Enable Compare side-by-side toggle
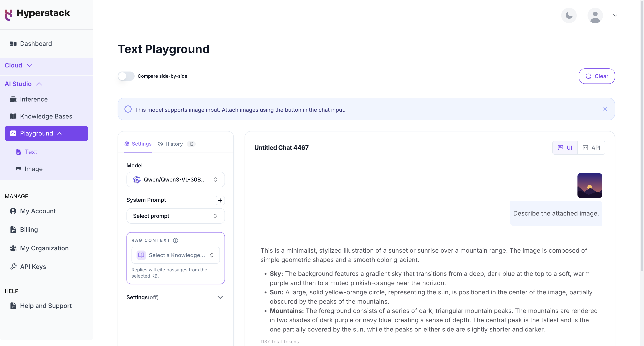 (126, 76)
